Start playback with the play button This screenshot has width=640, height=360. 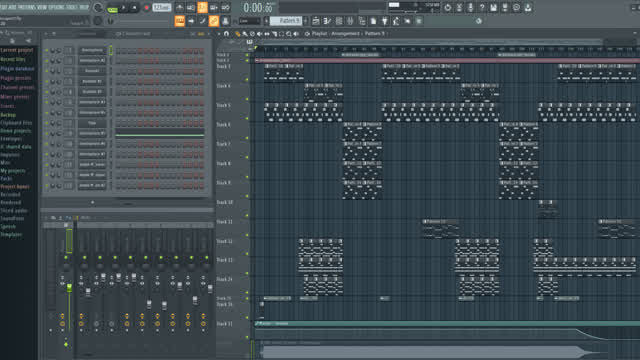pos(123,8)
